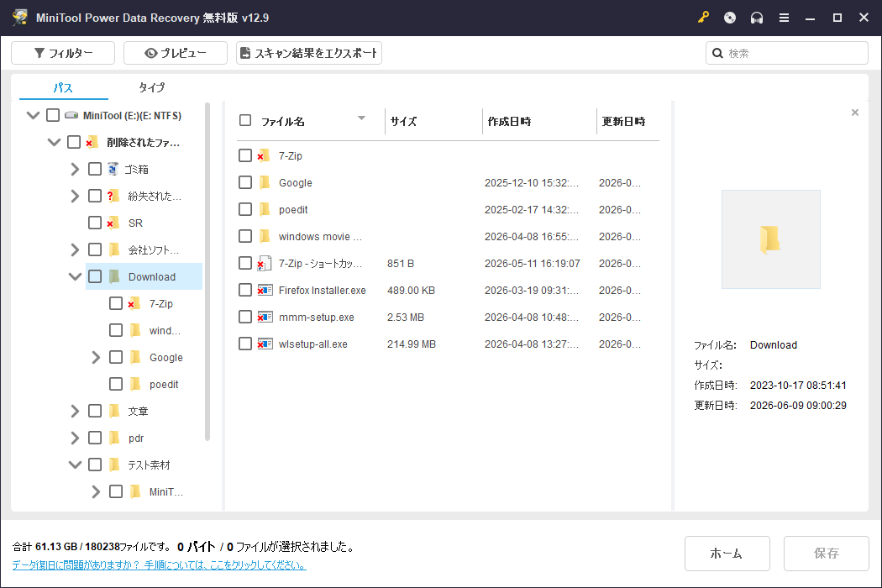Collapse the MiniTool (E:) drive node
Screen dimensions: 882x588
34,115
